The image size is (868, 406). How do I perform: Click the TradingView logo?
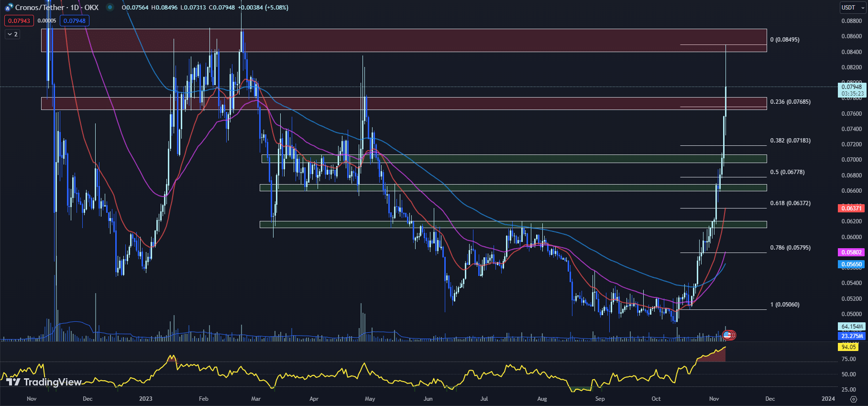44,382
